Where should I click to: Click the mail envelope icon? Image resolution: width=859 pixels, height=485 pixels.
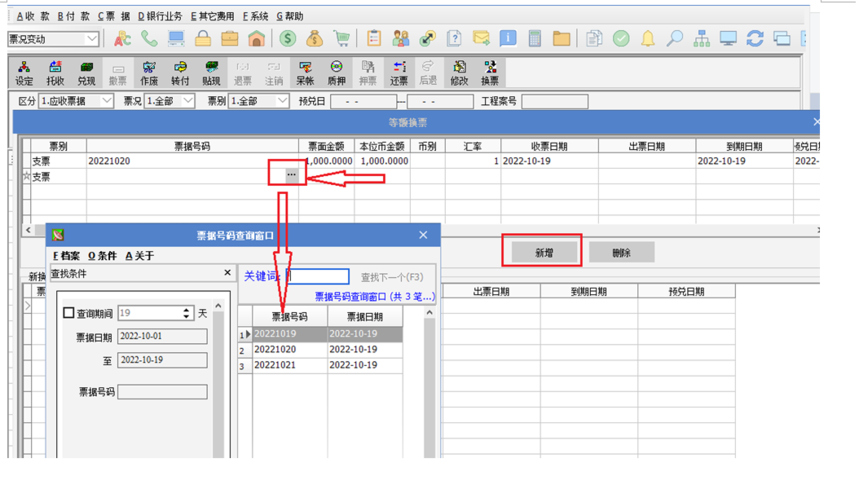pyautogui.click(x=481, y=38)
